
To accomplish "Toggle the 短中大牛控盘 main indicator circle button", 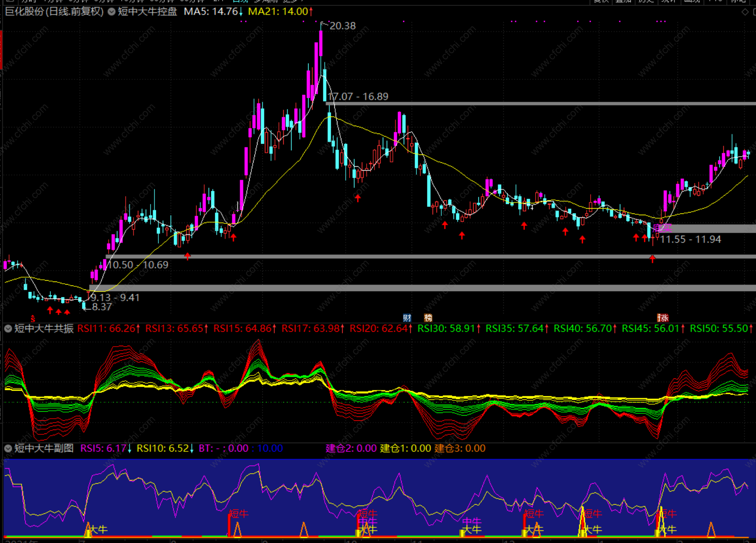I will click(x=112, y=12).
